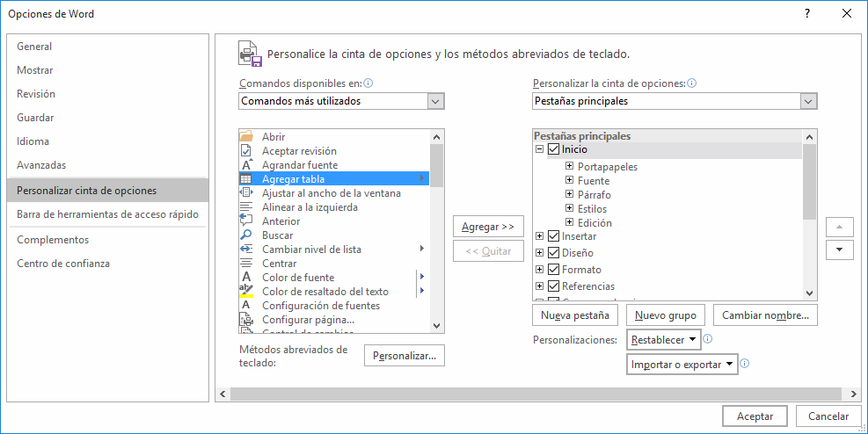Click the Agrandar fuente icon
This screenshot has height=434, width=868.
[246, 165]
